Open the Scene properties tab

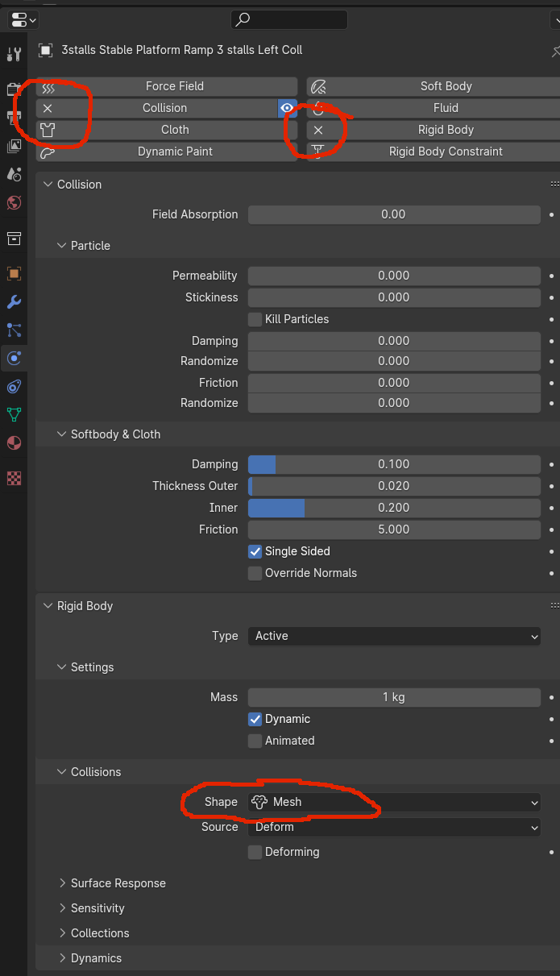tap(14, 175)
